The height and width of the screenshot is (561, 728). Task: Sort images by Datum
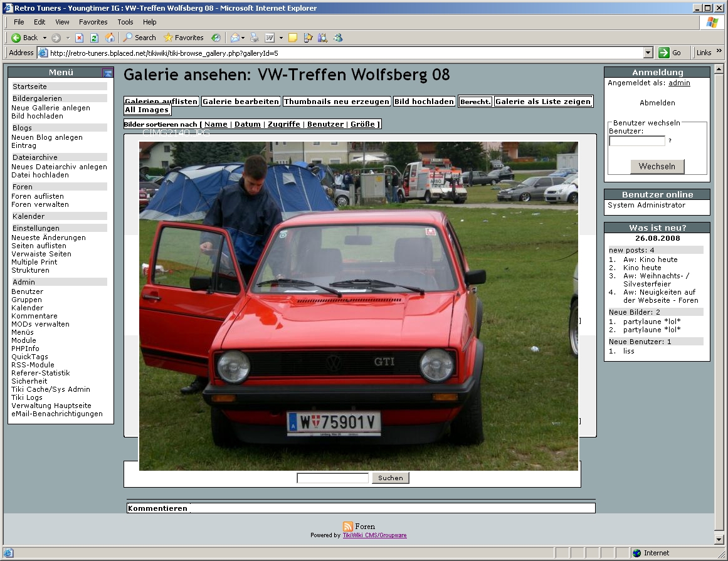tap(248, 124)
